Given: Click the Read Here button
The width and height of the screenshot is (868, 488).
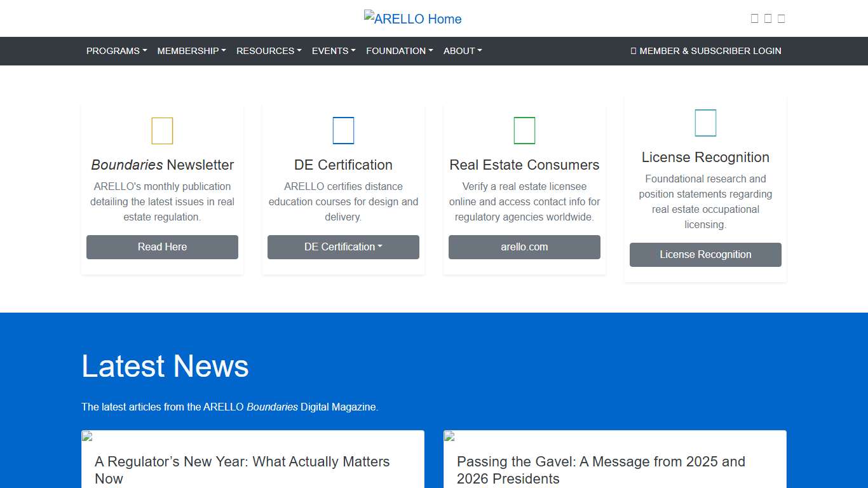Looking at the screenshot, I should tap(162, 247).
